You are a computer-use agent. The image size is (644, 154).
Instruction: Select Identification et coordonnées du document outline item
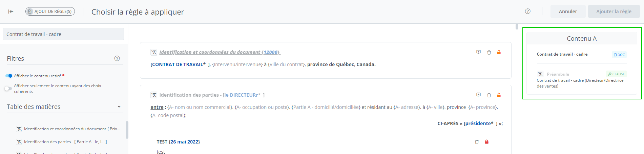[72, 129]
